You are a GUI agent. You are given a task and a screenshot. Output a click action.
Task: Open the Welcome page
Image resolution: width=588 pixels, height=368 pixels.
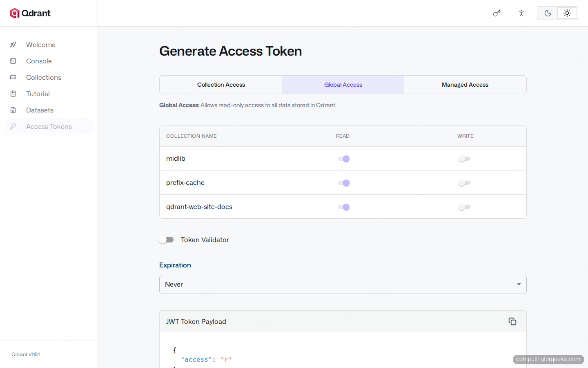coord(49,45)
